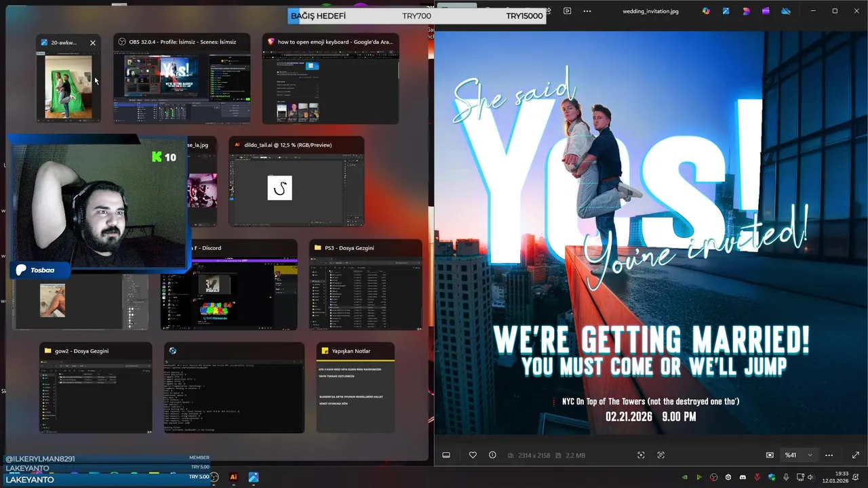Click the fit-to-window zoom icon
This screenshot has height=488, width=868.
point(641,455)
